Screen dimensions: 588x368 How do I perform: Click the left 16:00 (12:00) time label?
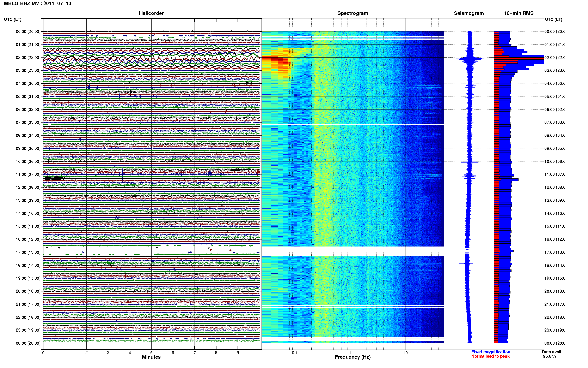pyautogui.click(x=28, y=239)
